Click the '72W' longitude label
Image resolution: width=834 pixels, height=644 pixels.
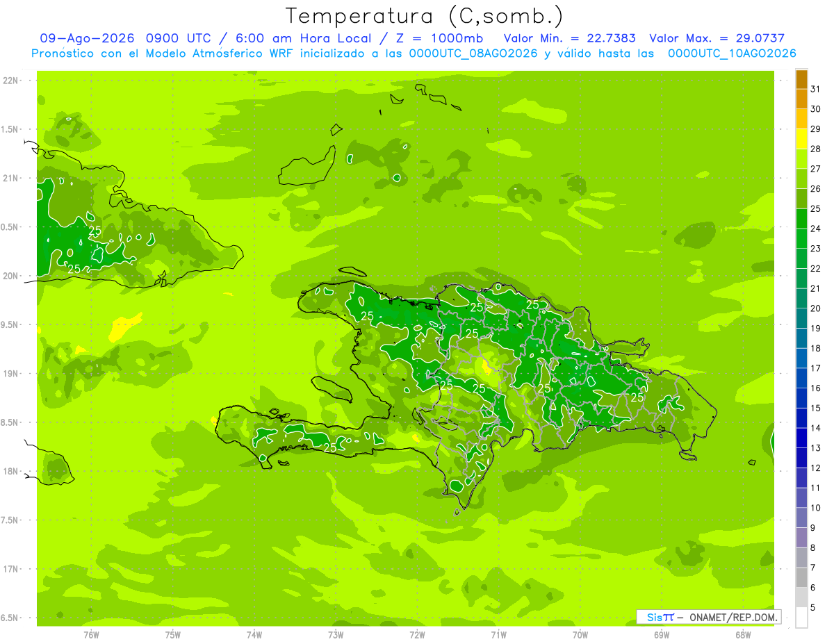coord(417,634)
